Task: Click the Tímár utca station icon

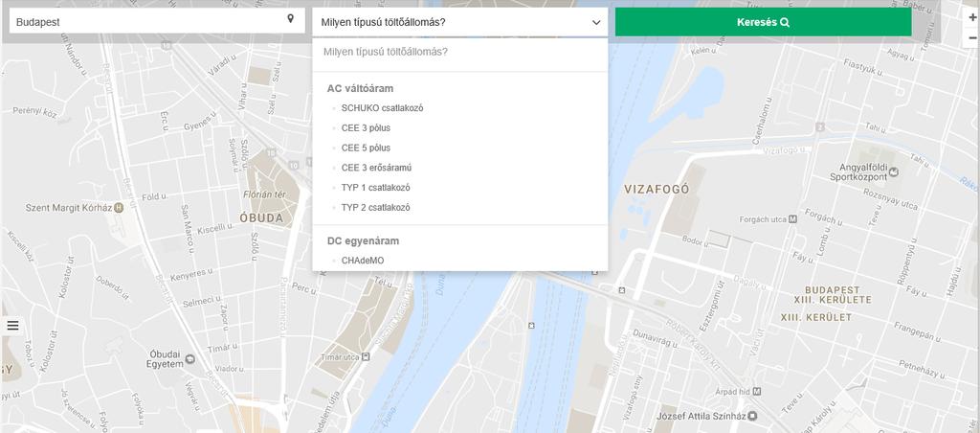Action: [x=366, y=356]
